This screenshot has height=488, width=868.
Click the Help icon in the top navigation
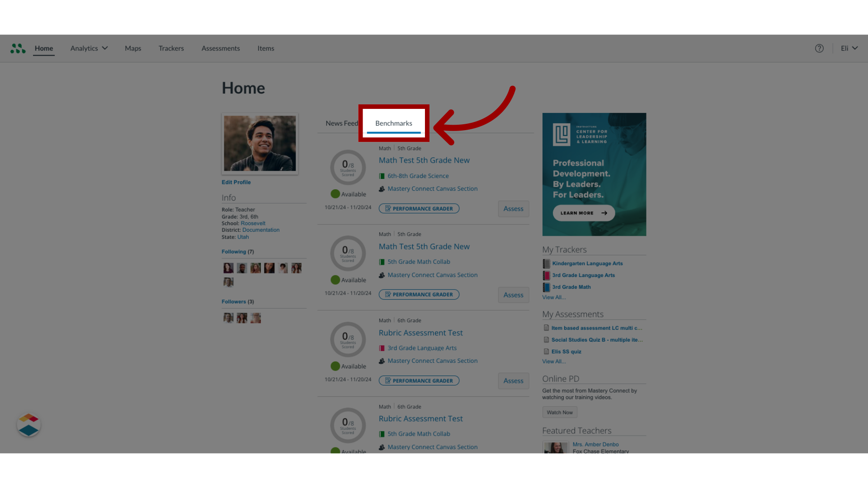(x=819, y=47)
